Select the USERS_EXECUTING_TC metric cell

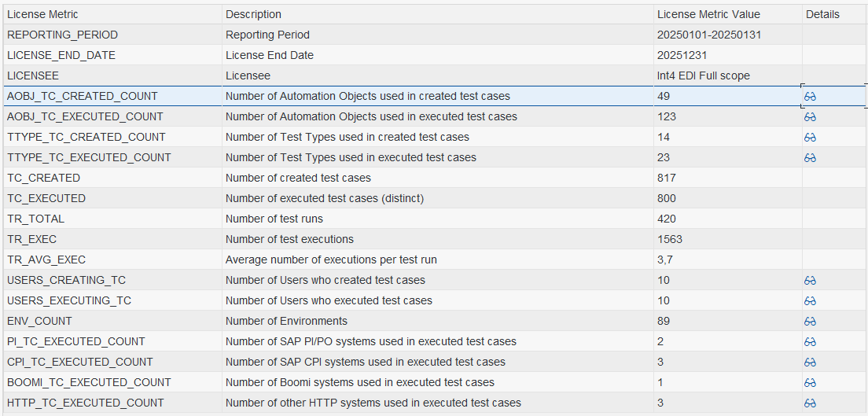113,301
